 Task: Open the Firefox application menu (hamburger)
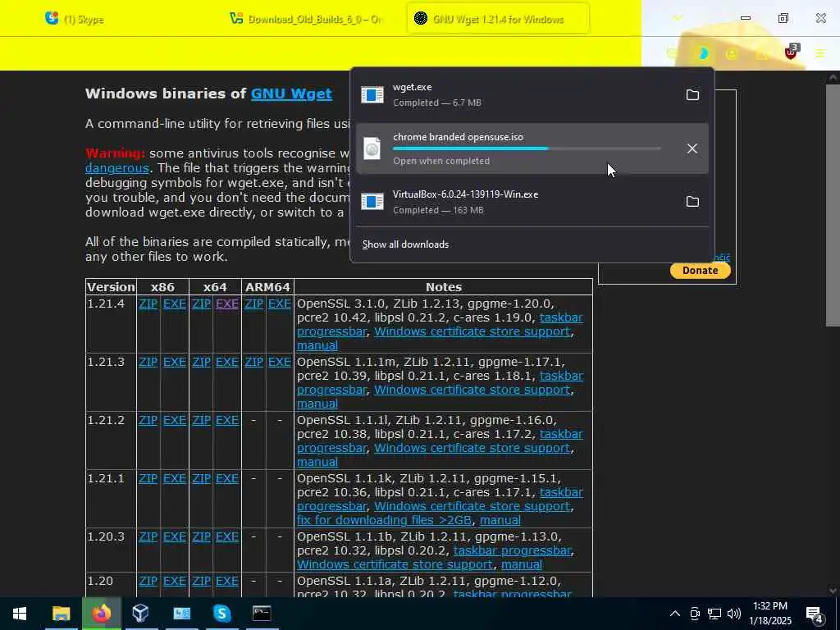pos(820,53)
